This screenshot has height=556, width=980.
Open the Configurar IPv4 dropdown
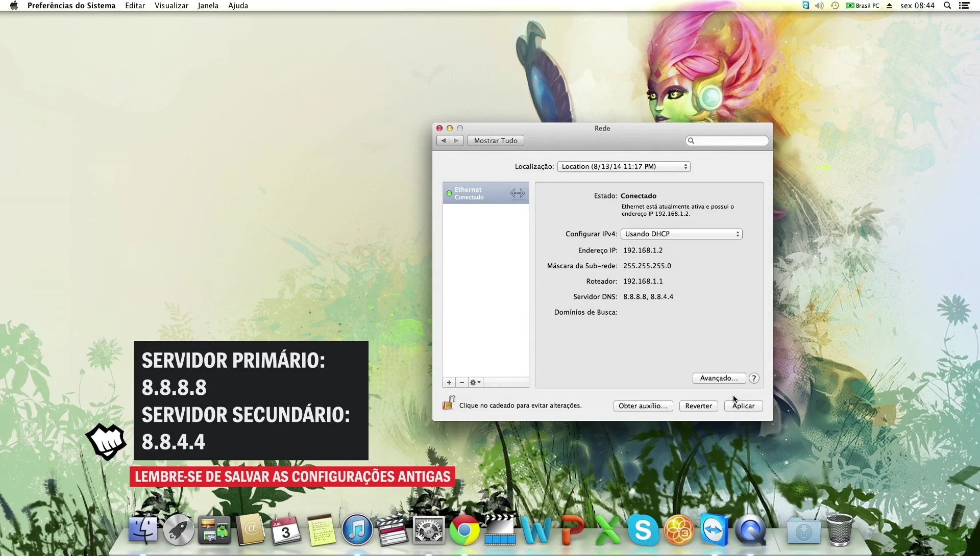pyautogui.click(x=681, y=234)
